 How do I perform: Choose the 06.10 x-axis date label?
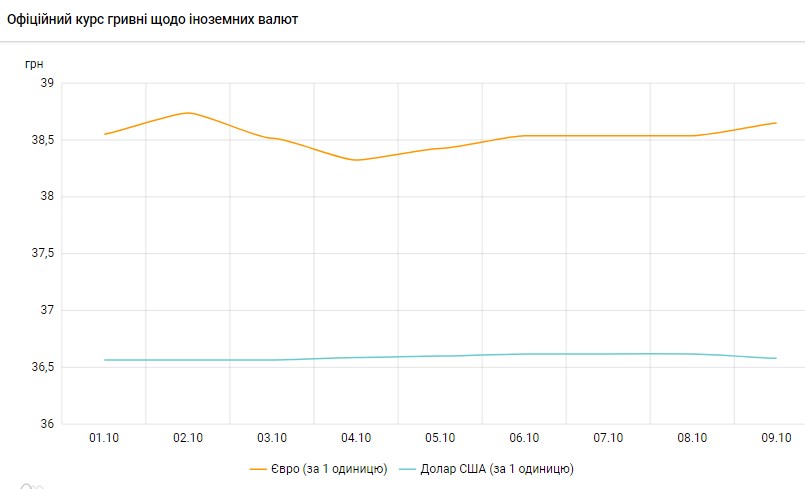pyautogui.click(x=524, y=438)
